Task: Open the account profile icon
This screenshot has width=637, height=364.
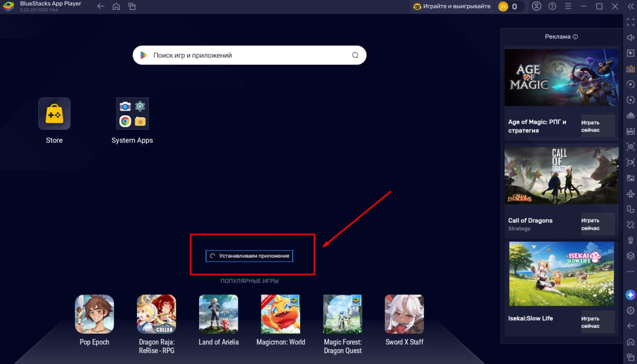Action: pyautogui.click(x=536, y=6)
